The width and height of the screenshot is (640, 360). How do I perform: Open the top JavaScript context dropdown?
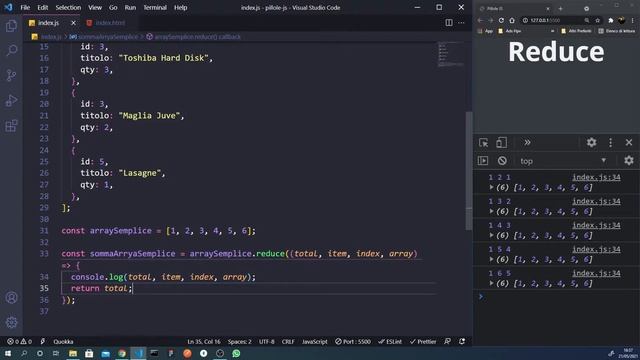(x=563, y=161)
